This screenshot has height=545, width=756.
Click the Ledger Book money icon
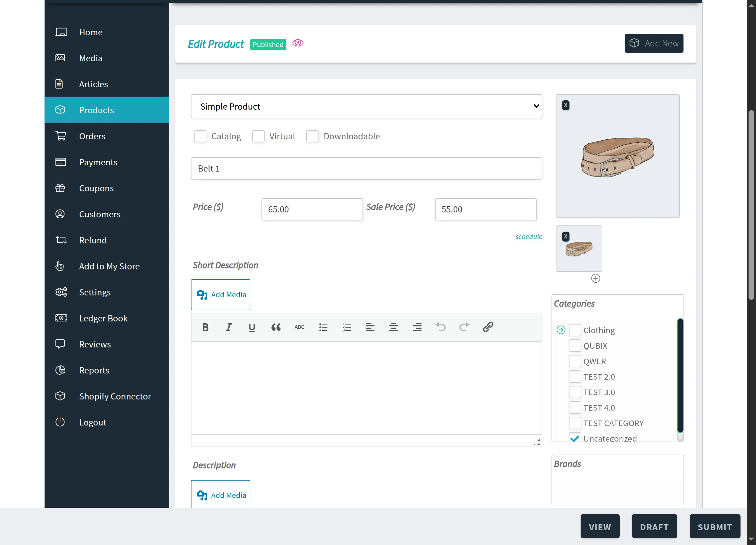pyautogui.click(x=61, y=318)
